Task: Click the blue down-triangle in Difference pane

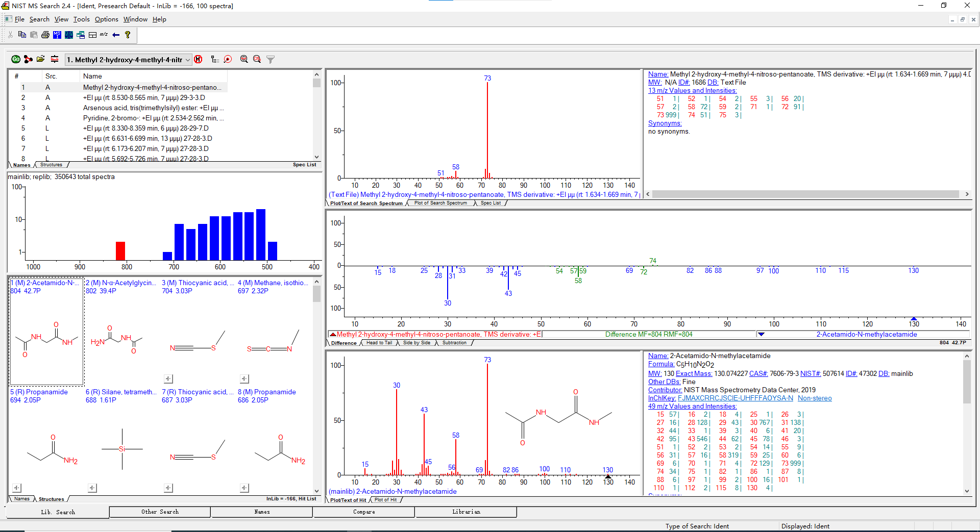Action: pos(761,335)
